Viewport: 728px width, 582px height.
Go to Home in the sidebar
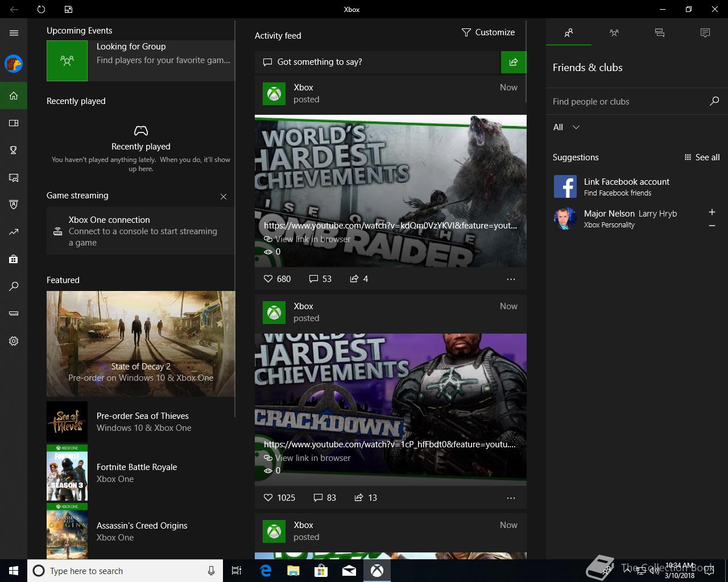14,95
